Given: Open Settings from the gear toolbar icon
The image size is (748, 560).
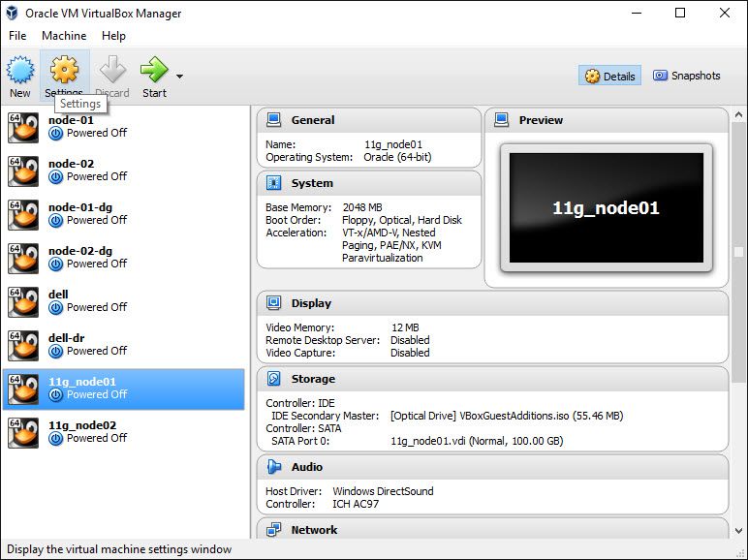Looking at the screenshot, I should click(64, 70).
